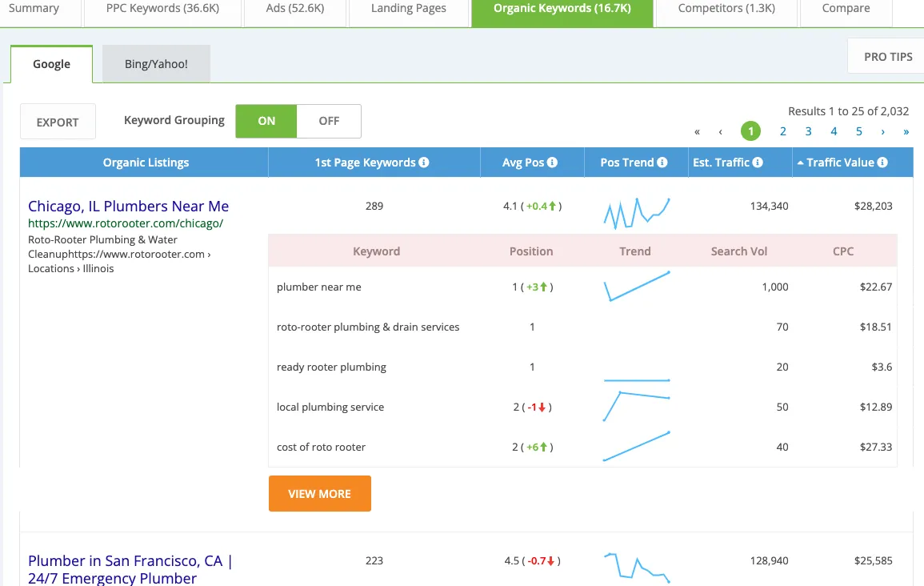Click the 128,940 estimated traffic cell
This screenshot has height=586, width=924.
[769, 561]
